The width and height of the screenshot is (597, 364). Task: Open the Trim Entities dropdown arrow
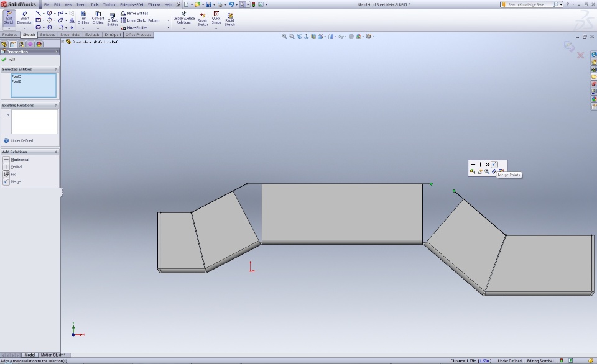[x=83, y=28]
